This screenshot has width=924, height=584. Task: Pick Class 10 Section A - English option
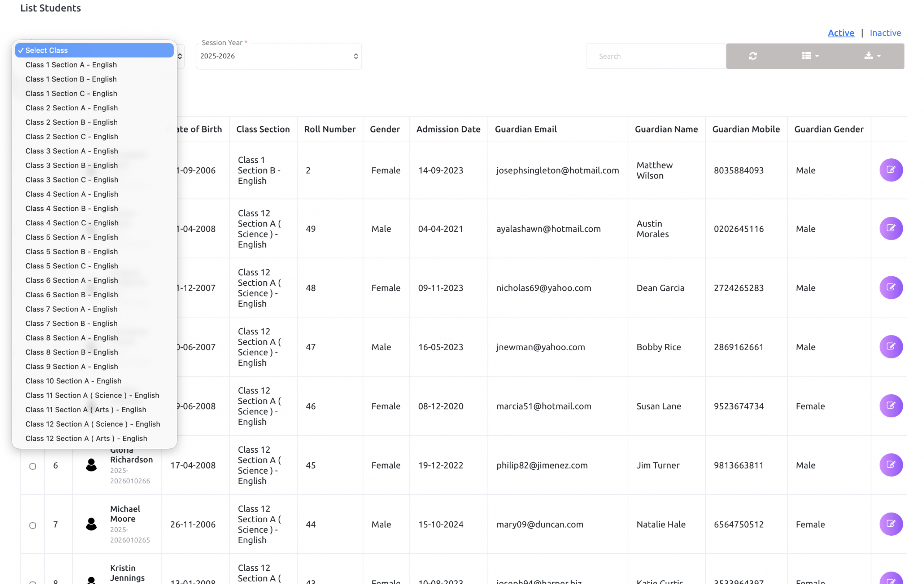click(73, 381)
